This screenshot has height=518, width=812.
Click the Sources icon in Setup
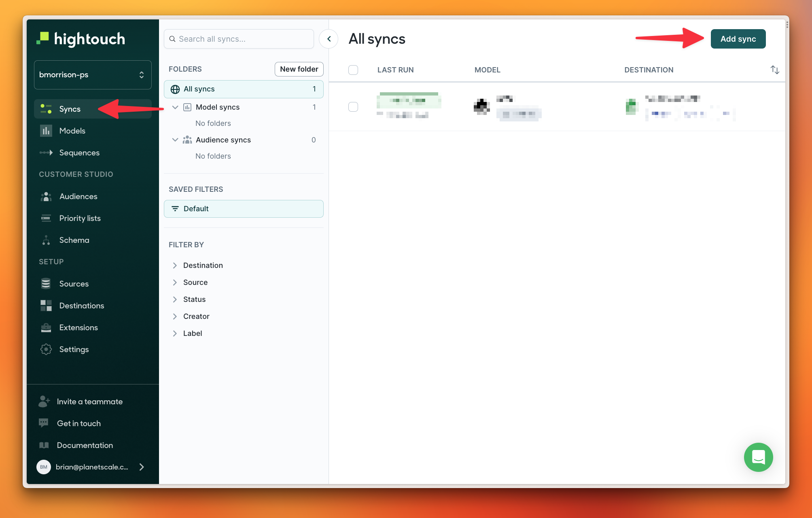point(46,283)
